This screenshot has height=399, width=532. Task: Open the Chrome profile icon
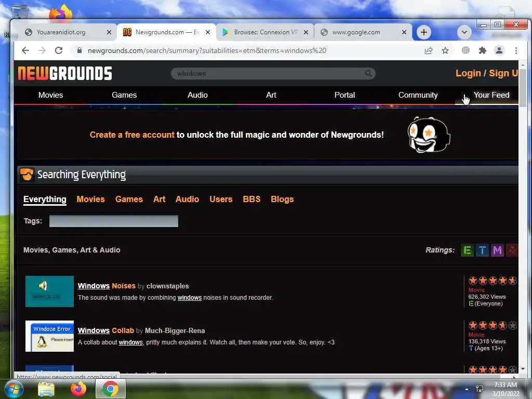(x=499, y=50)
